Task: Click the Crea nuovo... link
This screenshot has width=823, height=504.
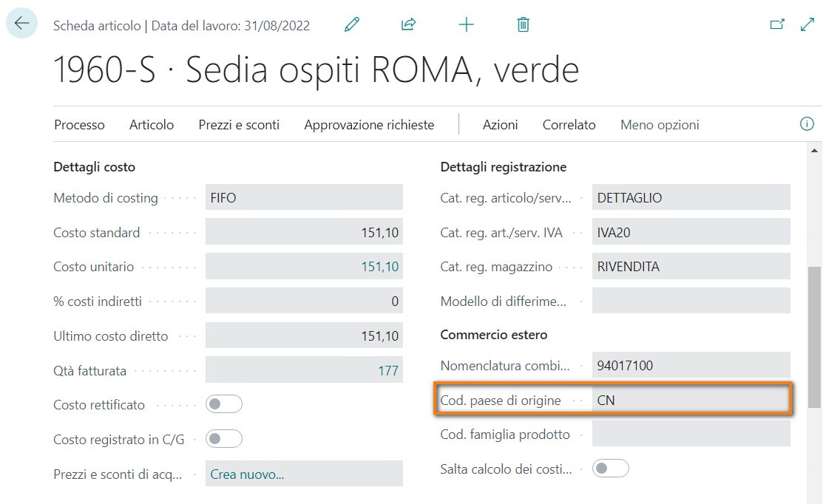Action: [x=247, y=474]
